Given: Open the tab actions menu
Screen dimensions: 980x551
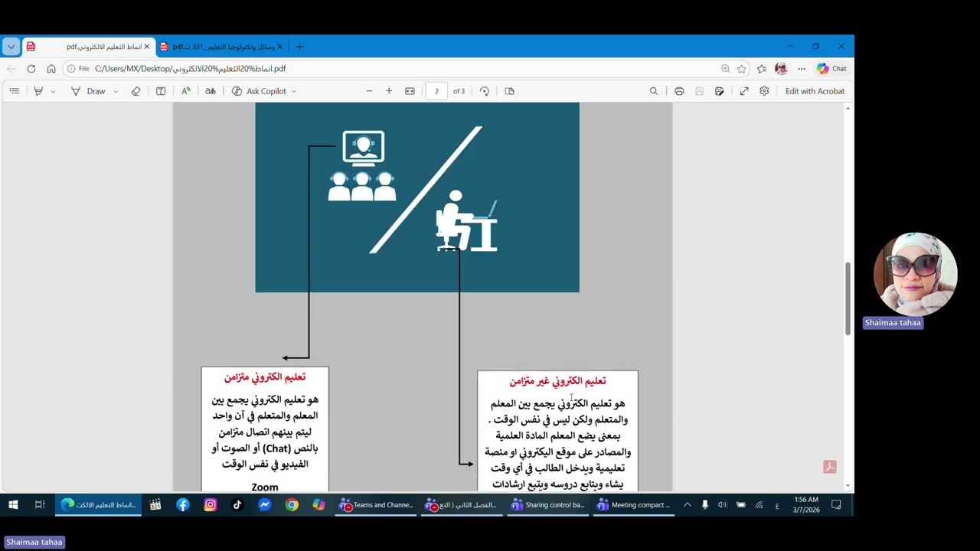Looking at the screenshot, I should pyautogui.click(x=11, y=47).
